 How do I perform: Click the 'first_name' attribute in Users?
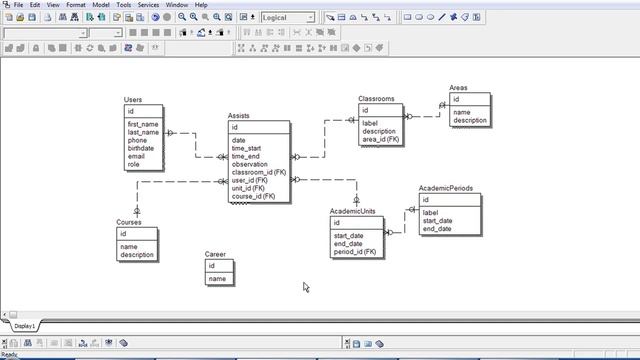click(x=143, y=124)
